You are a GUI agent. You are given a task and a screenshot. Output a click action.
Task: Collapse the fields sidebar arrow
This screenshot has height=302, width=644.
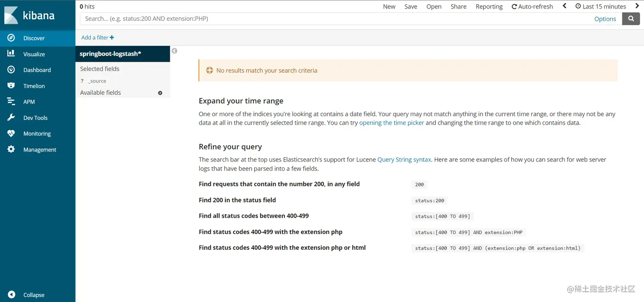point(174,51)
